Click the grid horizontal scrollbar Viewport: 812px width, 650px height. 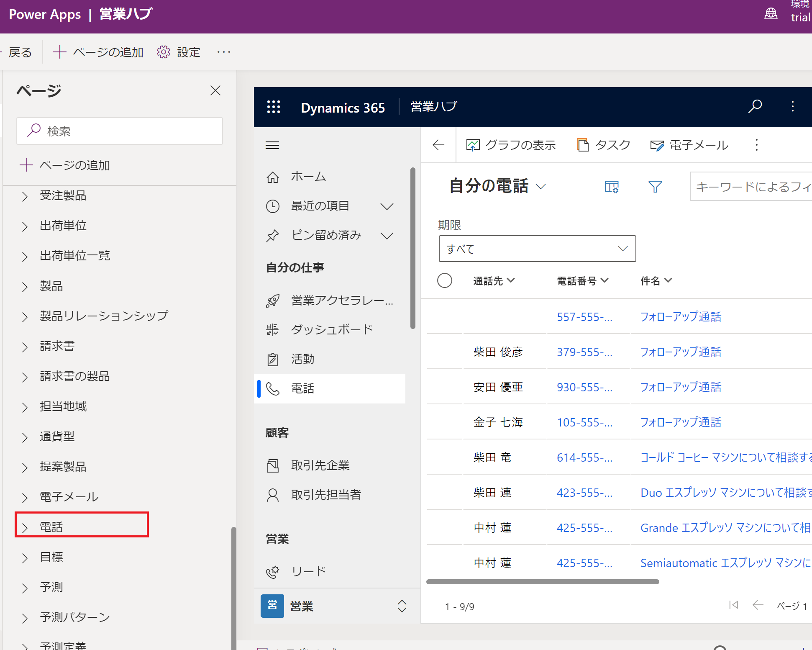click(543, 582)
